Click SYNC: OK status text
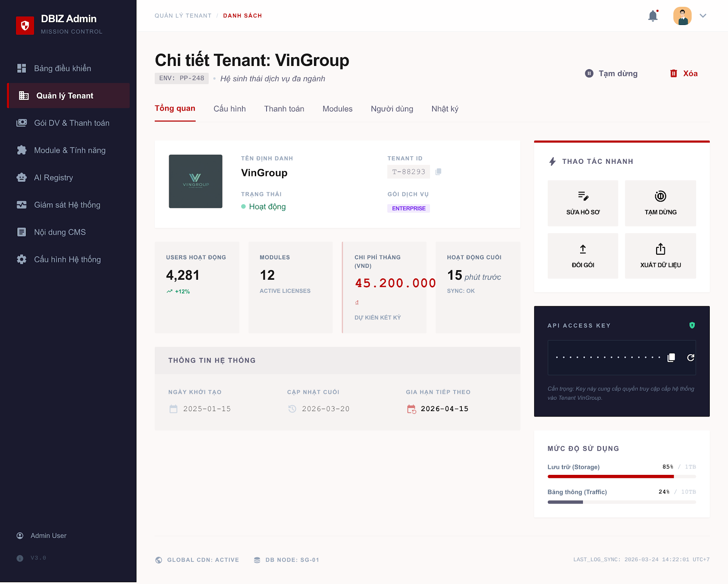Viewport: 728px width, 584px height. coord(461,291)
